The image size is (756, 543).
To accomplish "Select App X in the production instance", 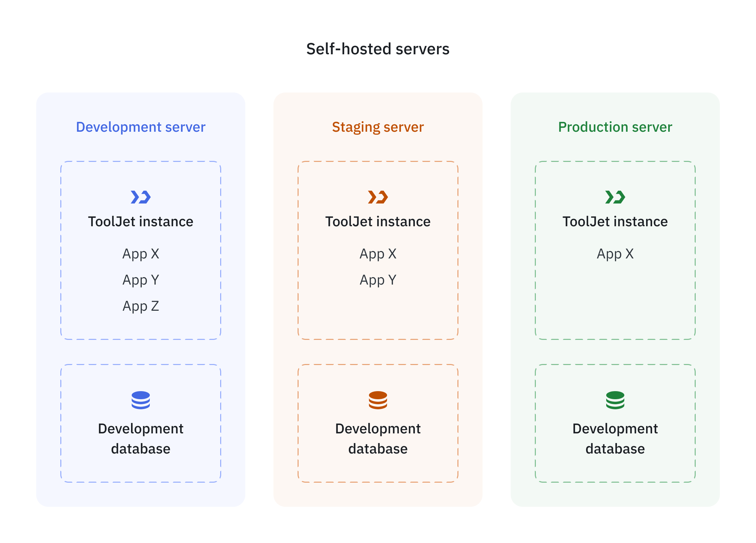I will [615, 254].
